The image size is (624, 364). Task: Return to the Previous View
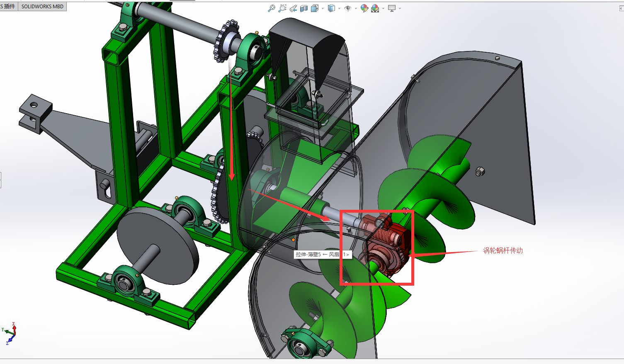293,8
